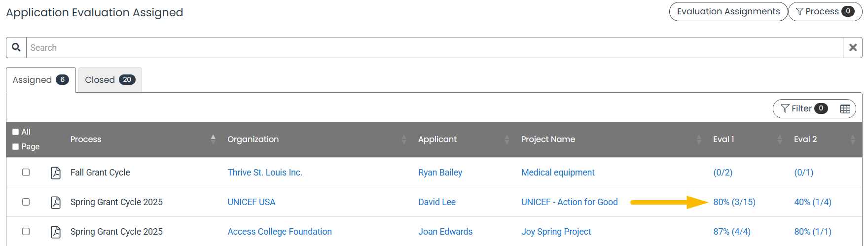Select the Assigned tab
The image size is (868, 246).
[x=41, y=80]
